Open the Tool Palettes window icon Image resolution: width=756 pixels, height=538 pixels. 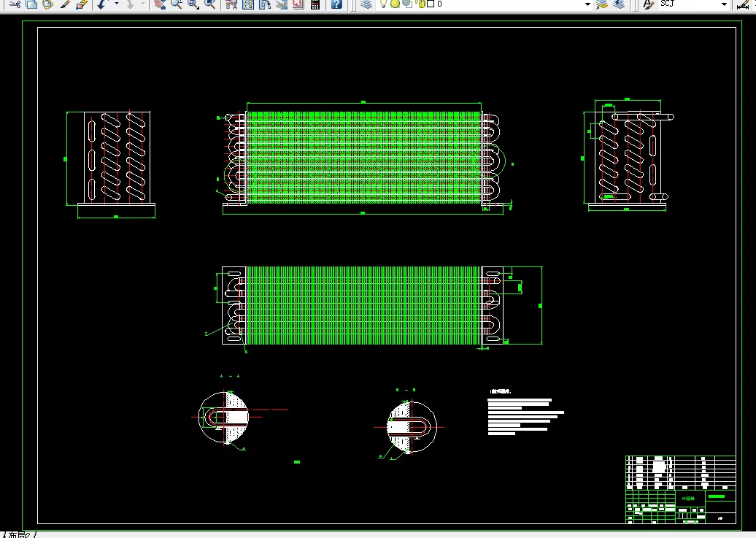click(265, 4)
